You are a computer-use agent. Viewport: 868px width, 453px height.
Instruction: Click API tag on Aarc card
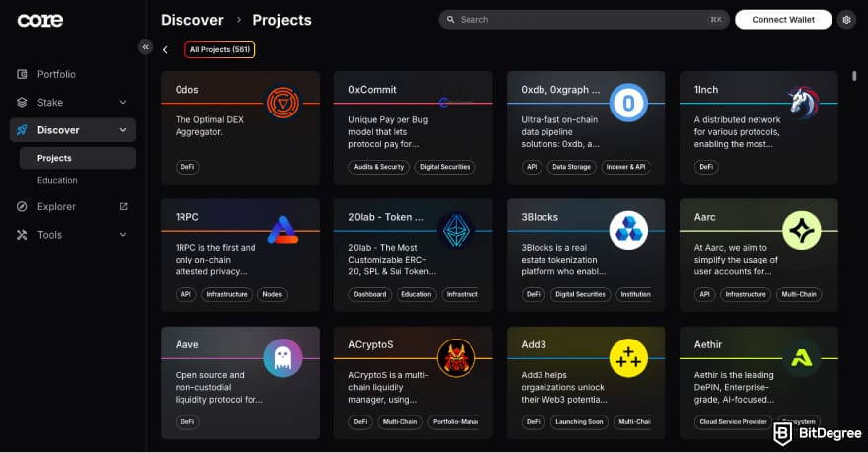pos(704,295)
